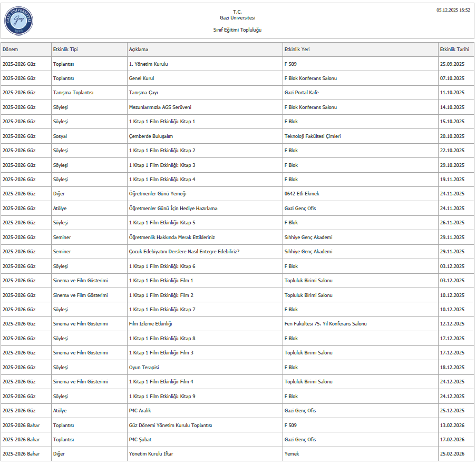The height and width of the screenshot is (465, 476).
Task: Click the Açıklama column header
Action: [139, 50]
